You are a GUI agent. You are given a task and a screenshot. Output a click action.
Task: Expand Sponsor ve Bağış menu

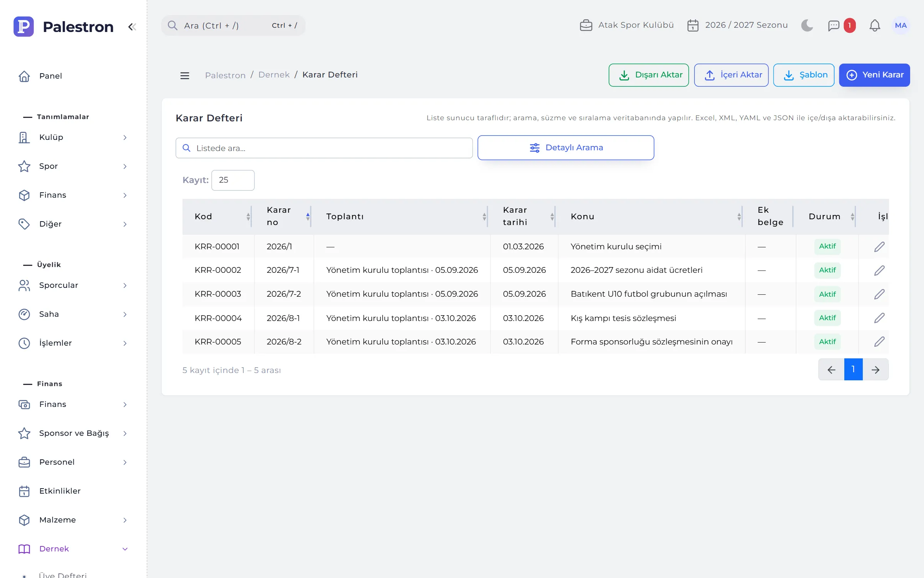pyautogui.click(x=73, y=434)
